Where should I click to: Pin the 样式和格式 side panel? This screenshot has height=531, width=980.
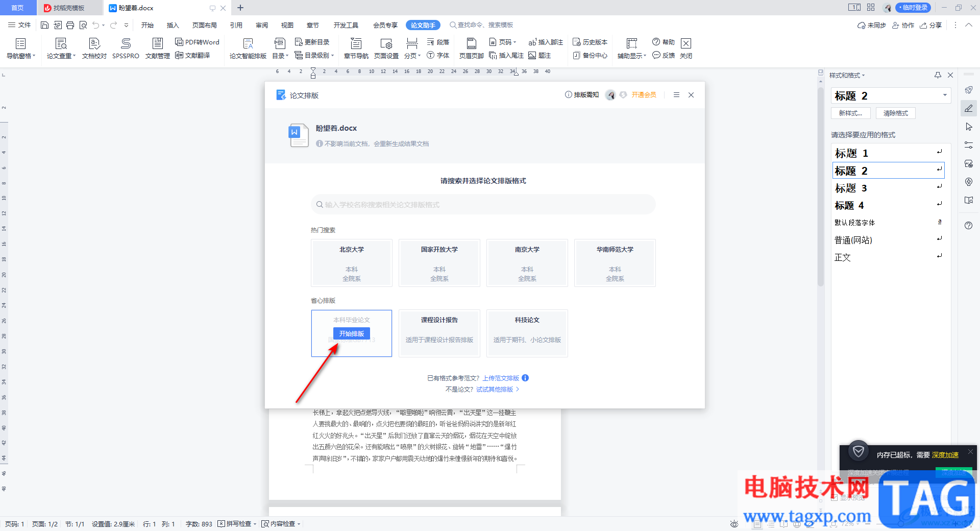[938, 75]
